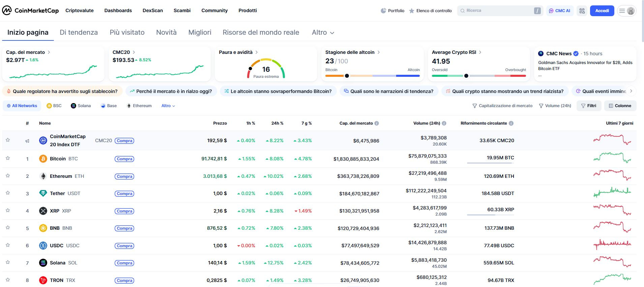
Task: Open Criptovalute menu
Action: (x=80, y=10)
